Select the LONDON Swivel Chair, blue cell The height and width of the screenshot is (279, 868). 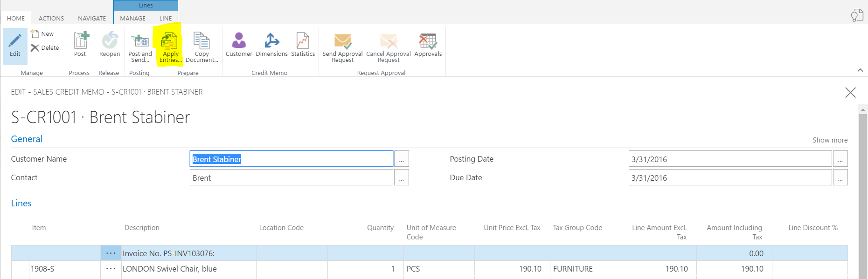pos(189,269)
